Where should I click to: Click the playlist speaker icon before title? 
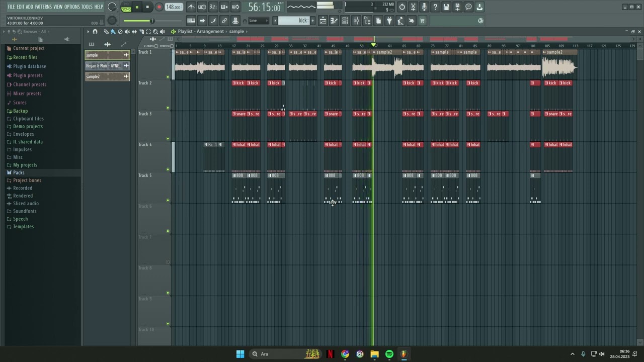click(x=173, y=32)
